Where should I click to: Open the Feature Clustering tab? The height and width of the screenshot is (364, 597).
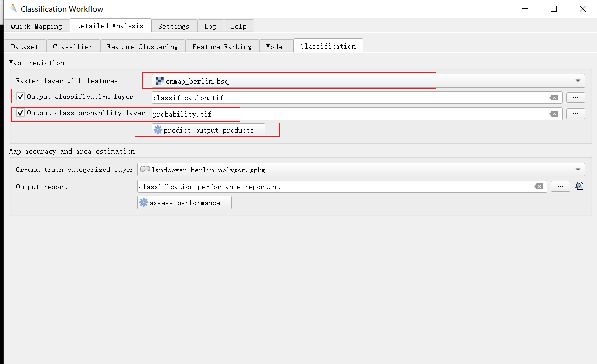pos(142,47)
